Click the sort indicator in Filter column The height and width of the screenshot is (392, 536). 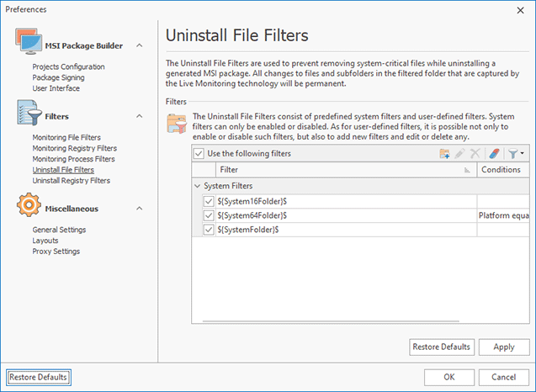(x=467, y=170)
